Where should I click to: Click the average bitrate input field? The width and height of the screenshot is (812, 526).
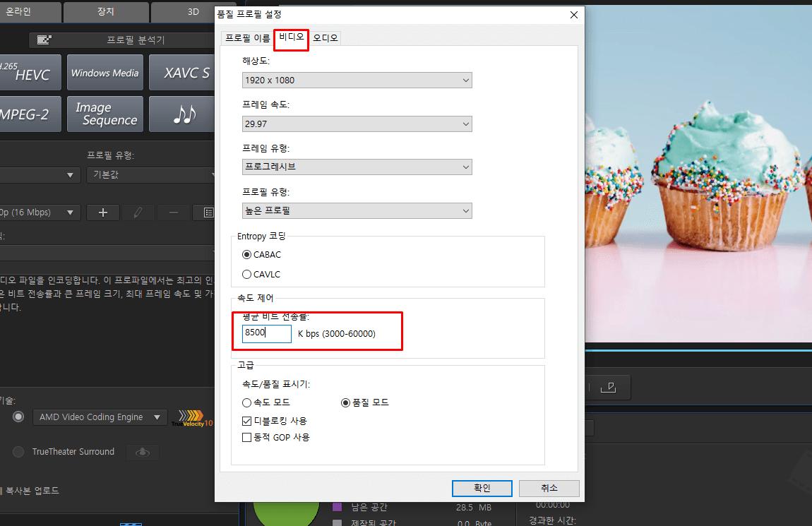[265, 333]
